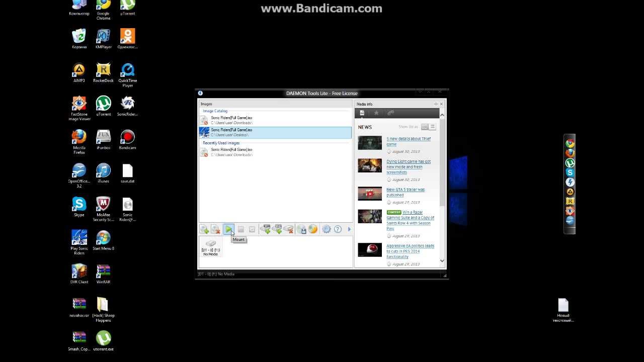Click the orange Burn Image disc icon
The width and height of the screenshot is (644, 362).
point(313,229)
